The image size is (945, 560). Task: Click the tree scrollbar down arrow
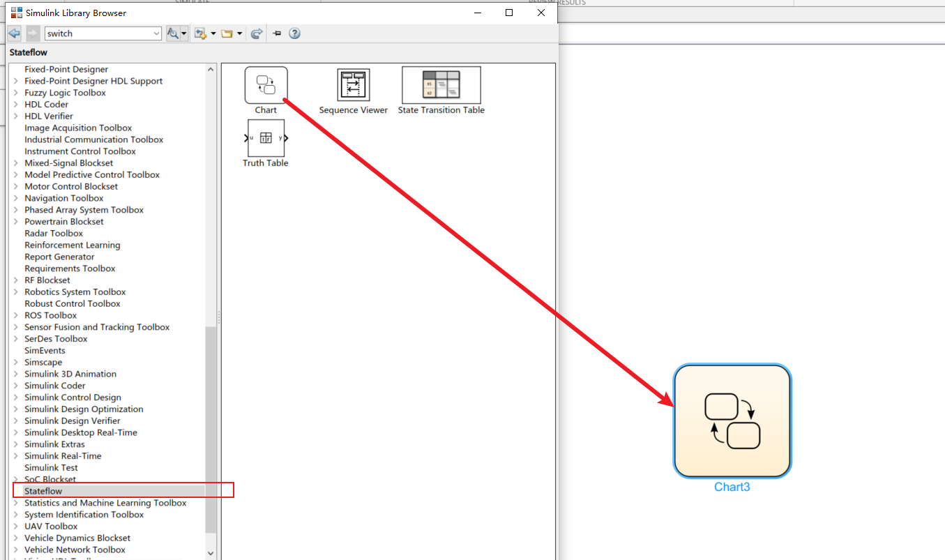point(211,553)
